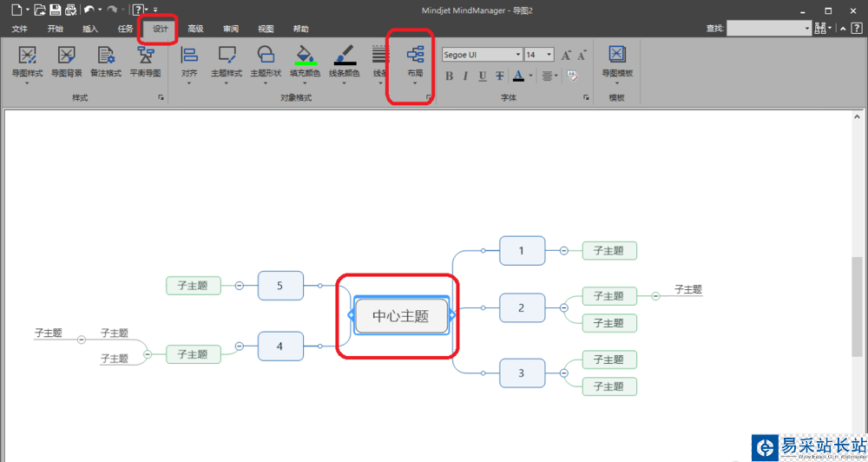This screenshot has height=462, width=868.
Task: Create a new map with New icon
Action: click(16, 10)
